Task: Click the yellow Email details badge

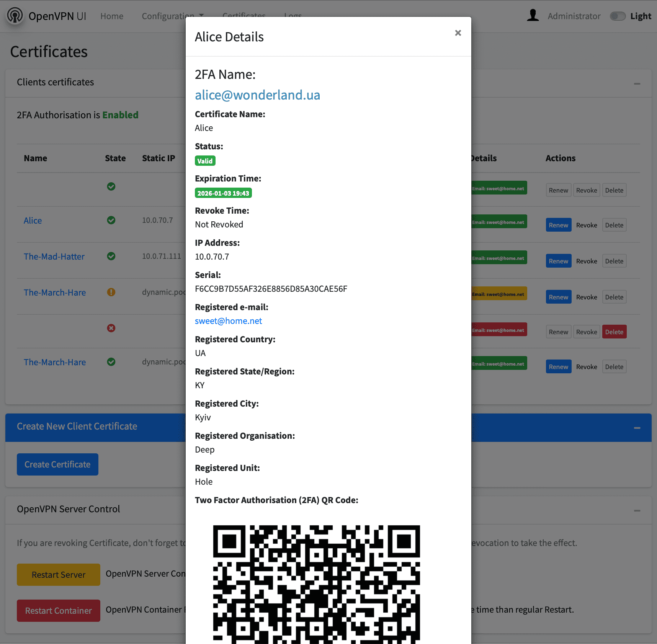Action: [x=499, y=294]
